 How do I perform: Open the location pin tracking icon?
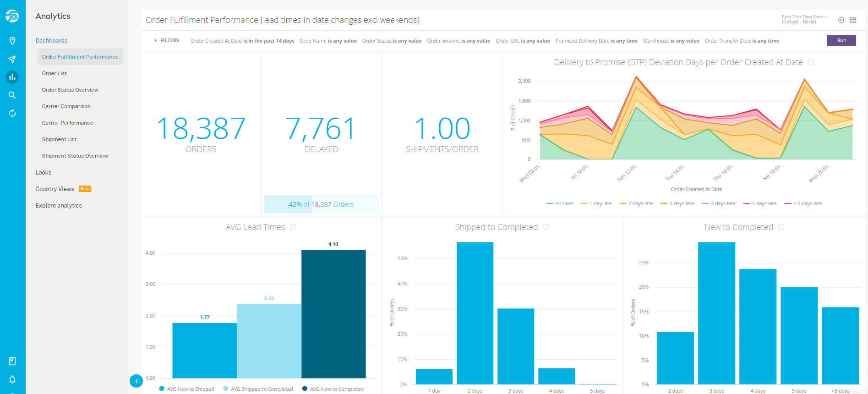click(x=12, y=41)
